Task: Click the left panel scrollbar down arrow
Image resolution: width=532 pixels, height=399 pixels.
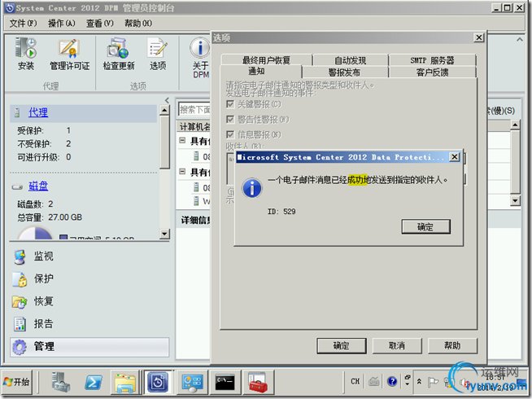Action: [164, 234]
